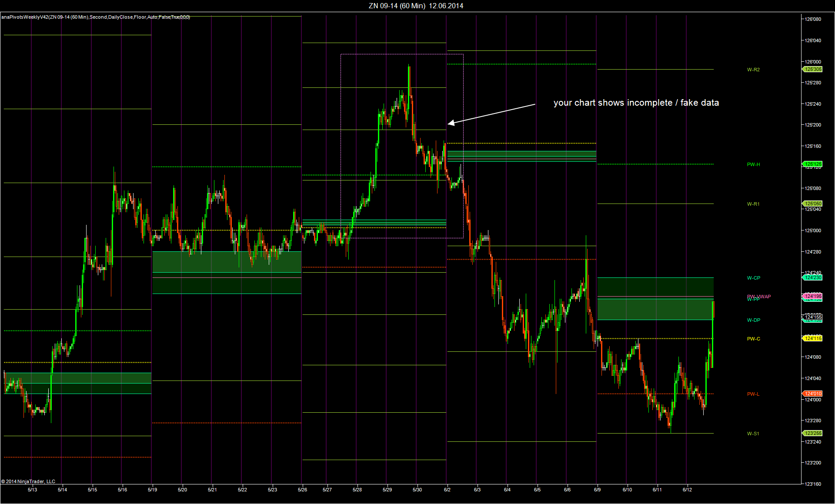Click the current price marker 124'155
Screen dimensions: 835x504
[x=812, y=317]
